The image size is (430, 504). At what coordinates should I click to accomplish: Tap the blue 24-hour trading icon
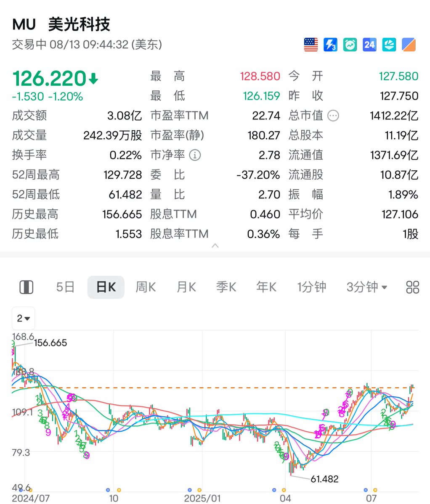coord(369,45)
